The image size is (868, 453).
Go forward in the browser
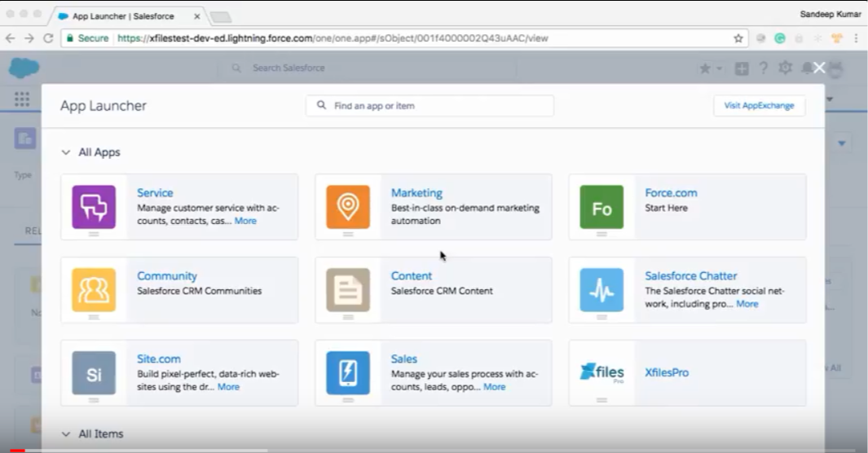(29, 38)
